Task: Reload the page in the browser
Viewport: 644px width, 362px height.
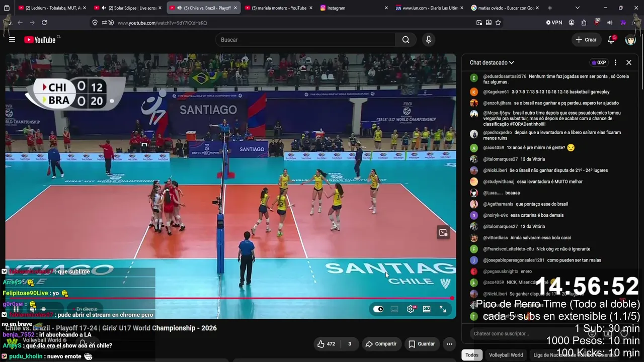Action: click(44, 23)
